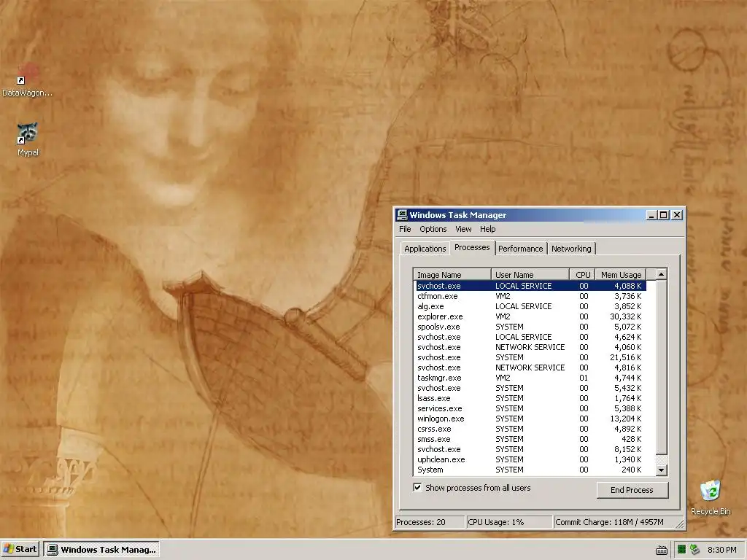Click the Commit Charge status bar entry
This screenshot has height=560, width=747.
(x=614, y=522)
